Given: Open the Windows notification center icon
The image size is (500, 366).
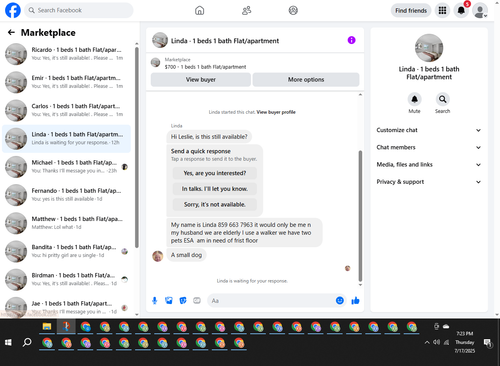Looking at the screenshot, I should 488,343.
